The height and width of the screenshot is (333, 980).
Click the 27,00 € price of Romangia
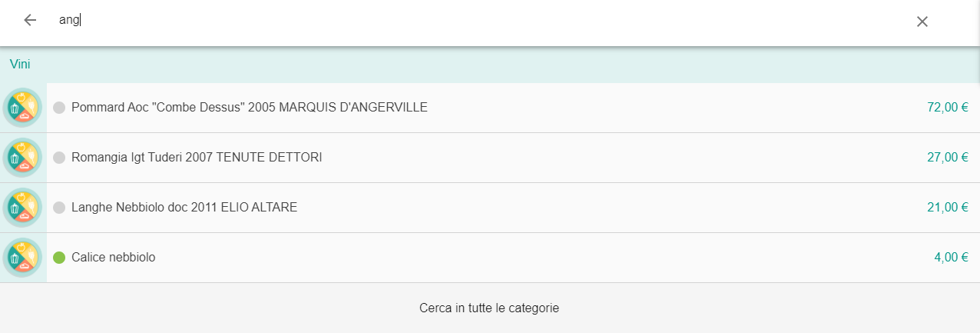point(948,158)
